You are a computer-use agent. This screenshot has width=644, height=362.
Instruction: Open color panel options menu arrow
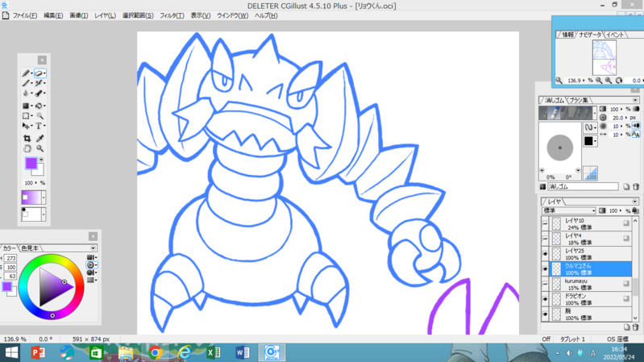tap(93, 248)
